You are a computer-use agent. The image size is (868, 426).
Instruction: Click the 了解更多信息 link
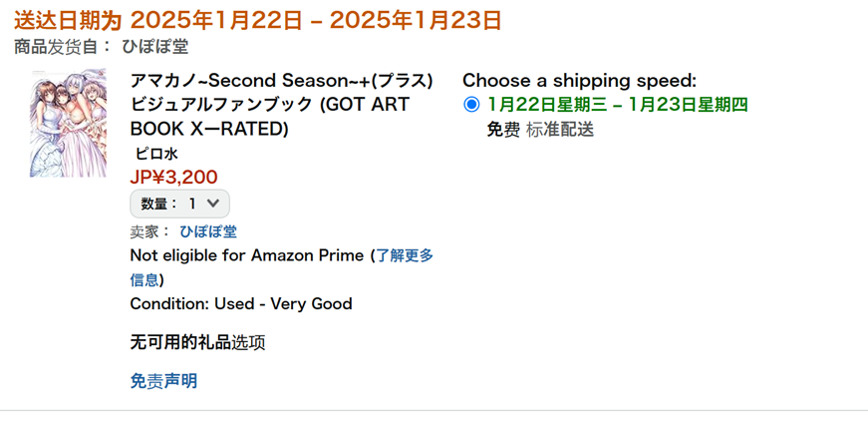coord(404,255)
